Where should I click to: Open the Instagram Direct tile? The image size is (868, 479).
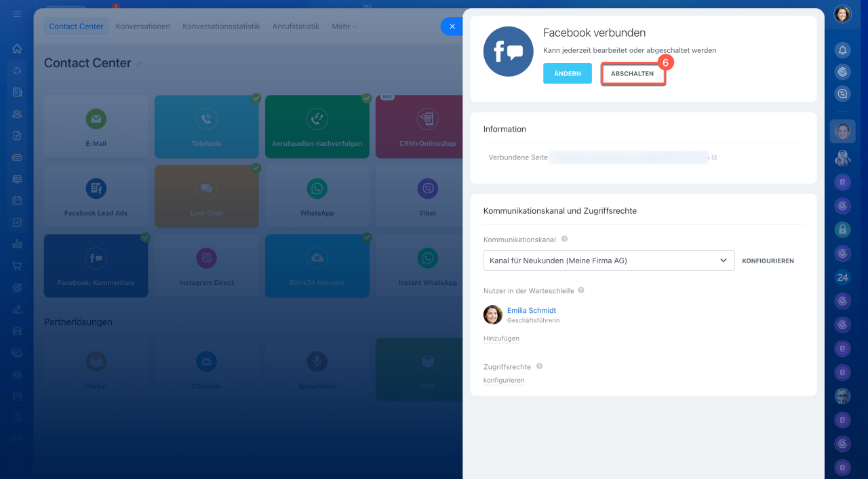pyautogui.click(x=206, y=266)
